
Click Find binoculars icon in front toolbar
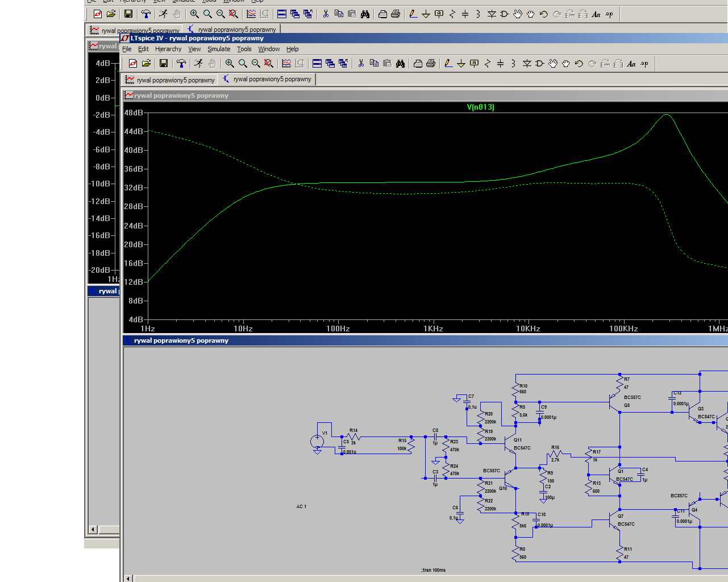400,64
